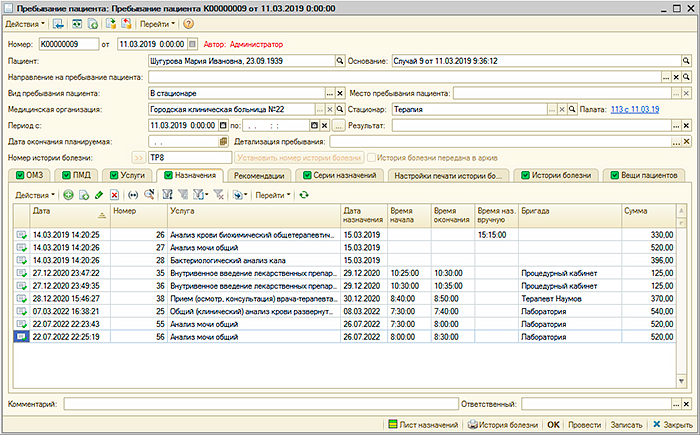Toggle 'История болезни передана в архив' checkbox
Viewport: 700px width, 435px height.
tap(372, 157)
